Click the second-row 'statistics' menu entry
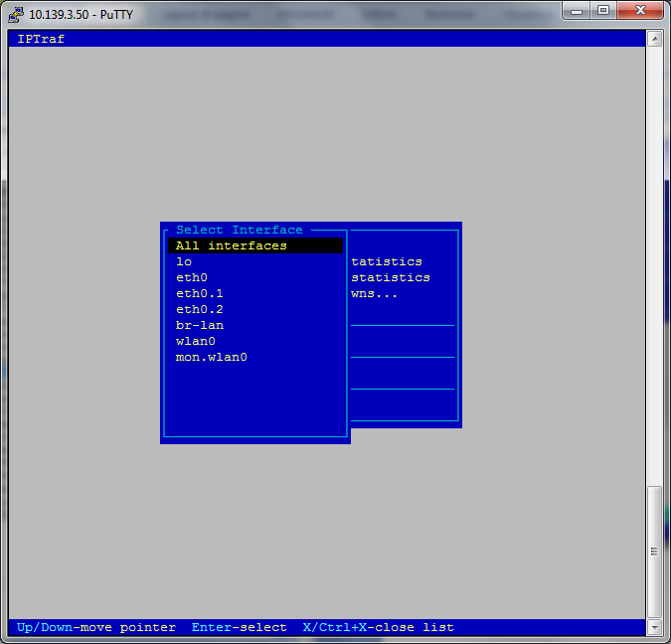 [x=391, y=277]
